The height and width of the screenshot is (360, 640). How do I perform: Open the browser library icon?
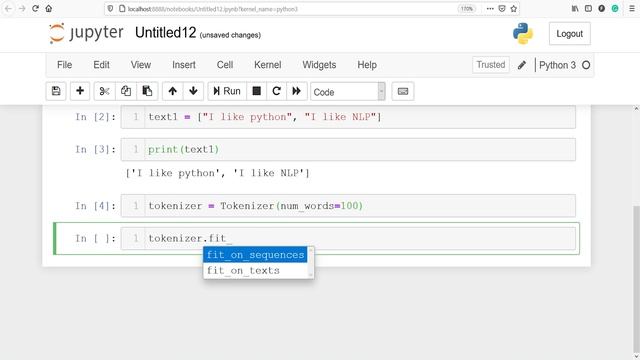(x=575, y=9)
